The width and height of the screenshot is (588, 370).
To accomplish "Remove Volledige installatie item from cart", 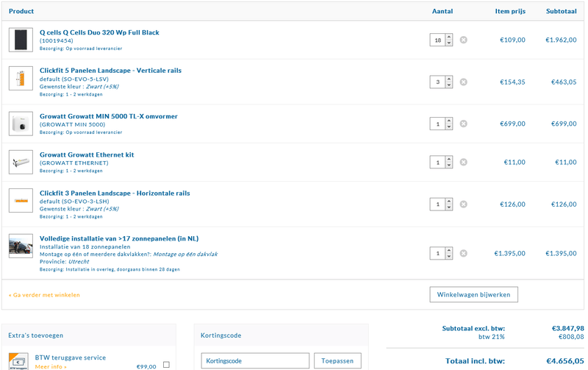I will pyautogui.click(x=463, y=253).
